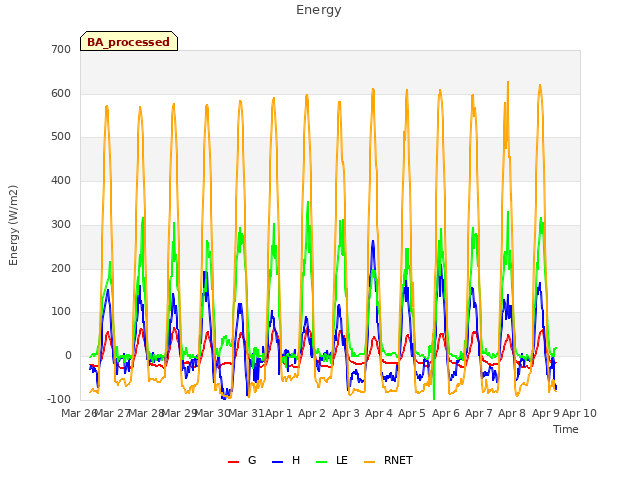Select the Energy chart title

319,10
